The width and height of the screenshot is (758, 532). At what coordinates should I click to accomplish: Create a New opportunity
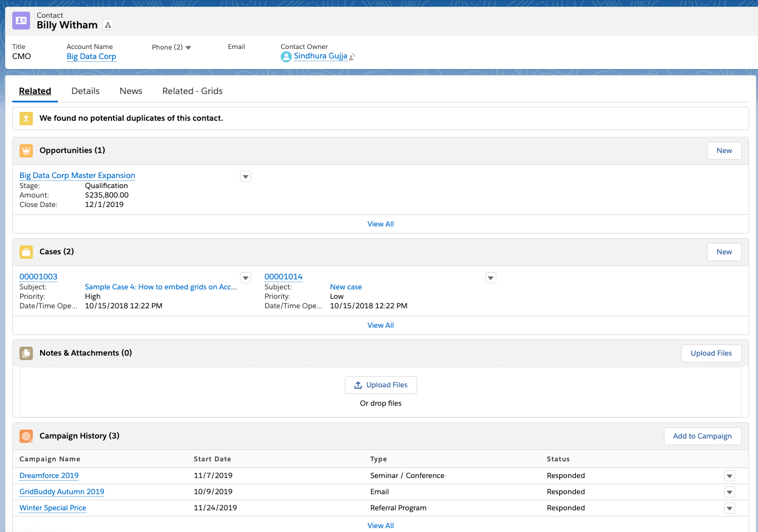(x=725, y=151)
